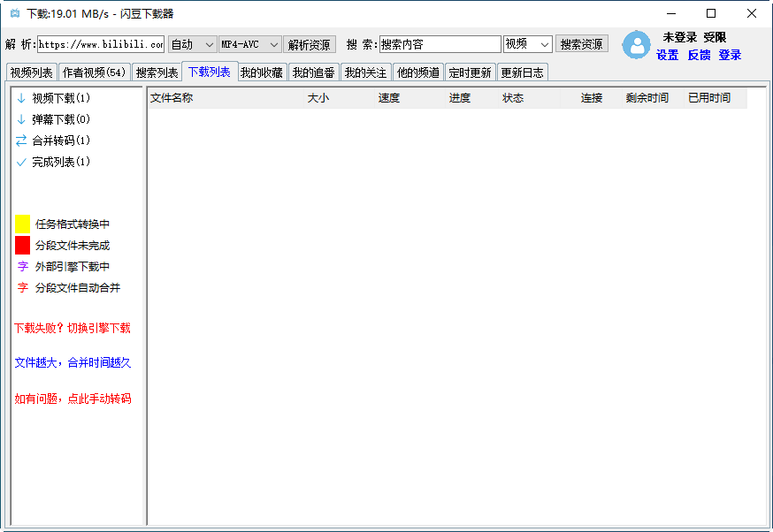Open the 自动 parser dropdown
The width and height of the screenshot is (773, 532).
point(192,43)
